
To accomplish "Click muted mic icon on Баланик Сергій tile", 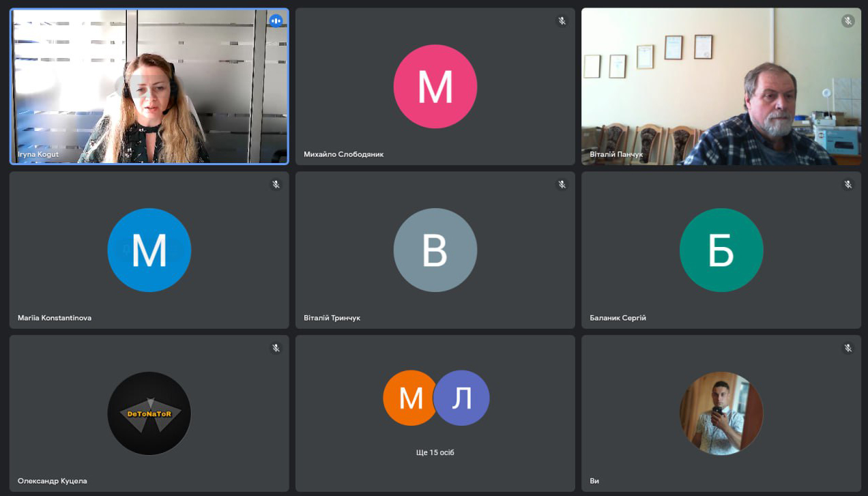I will [848, 185].
